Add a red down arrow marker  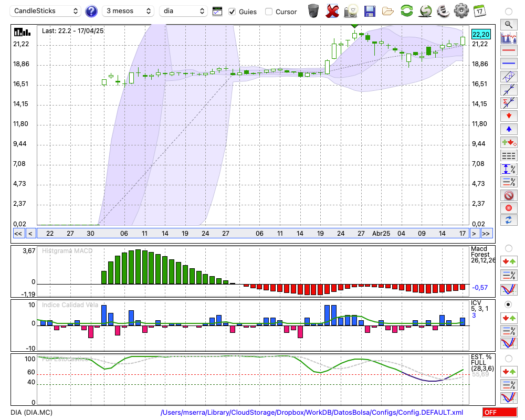(x=509, y=116)
